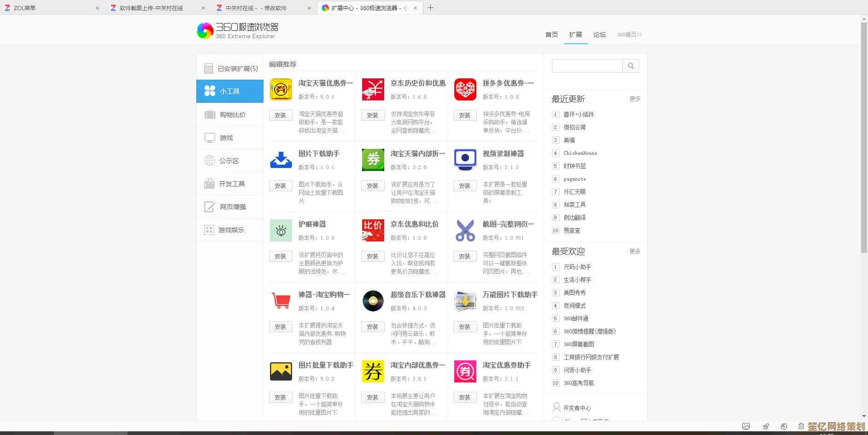Expand 更多 beside 最近更新
This screenshot has height=435, width=868.
tap(634, 99)
